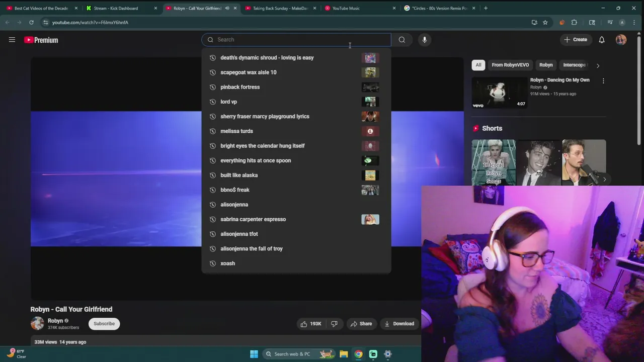The image size is (644, 362).
Task: Open File Explorer from taskbar
Action: point(344,354)
